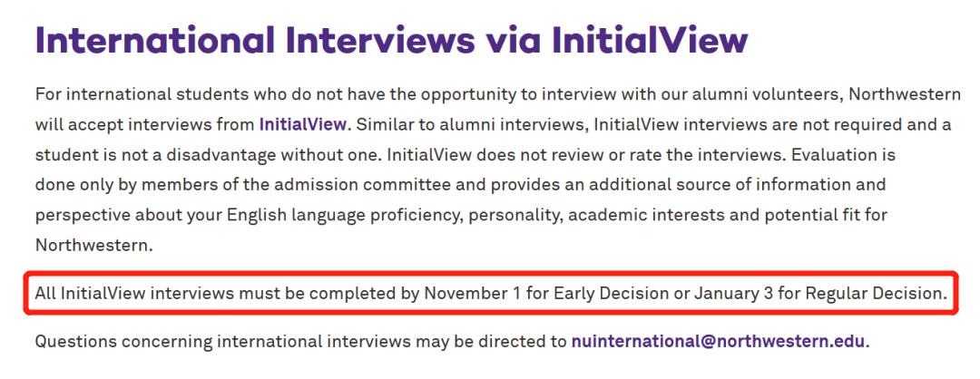Image resolution: width=980 pixels, height=379 pixels.
Task: Click the nuinternational@northwestern.edu email link
Action: [x=719, y=342]
